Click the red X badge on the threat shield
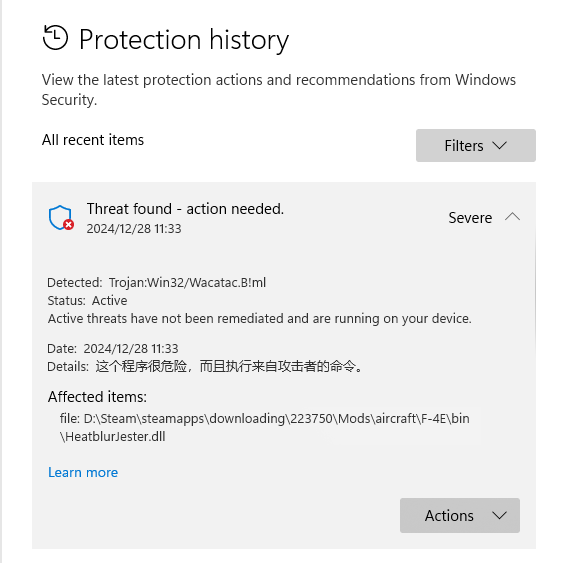The image size is (563, 563). point(69,225)
